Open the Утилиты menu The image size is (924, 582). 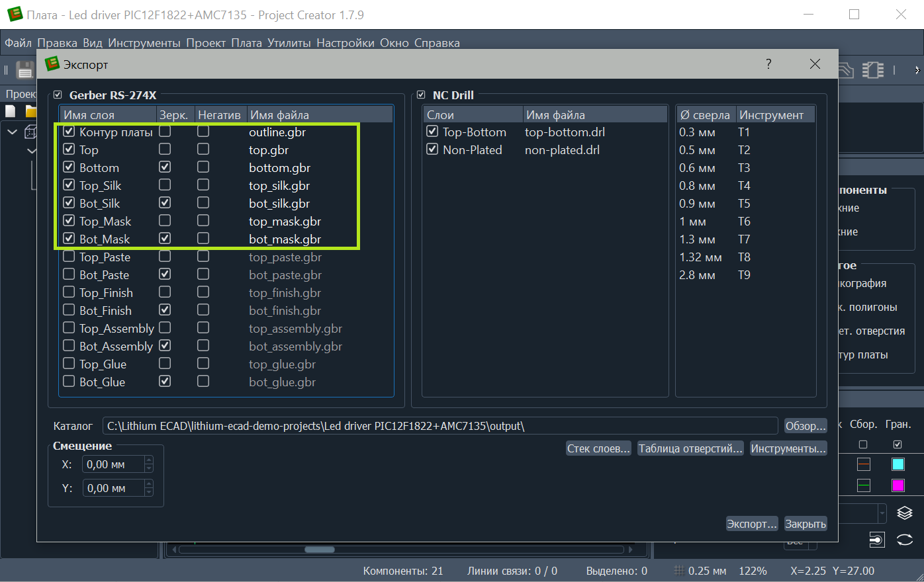click(x=289, y=43)
